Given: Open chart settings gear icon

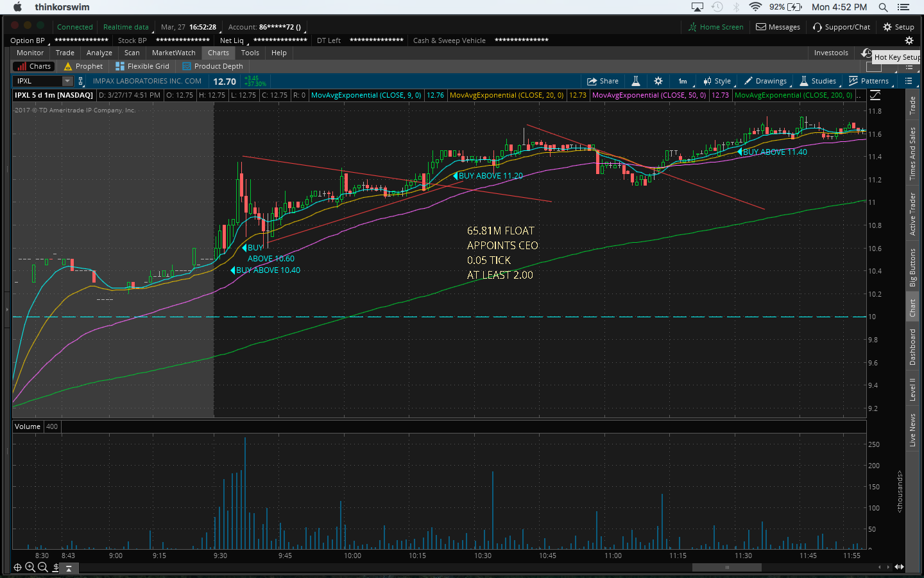Looking at the screenshot, I should coord(658,81).
